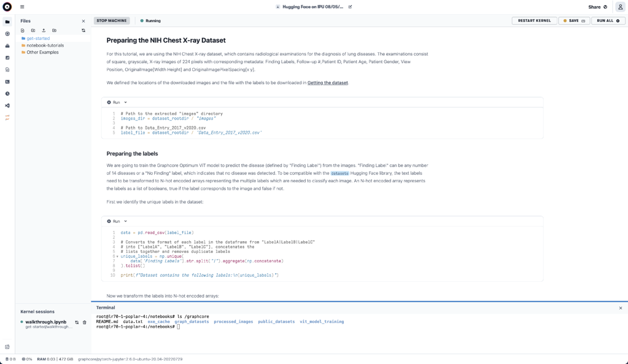
Task: Click the Restart Kernel button
Action: pos(534,21)
